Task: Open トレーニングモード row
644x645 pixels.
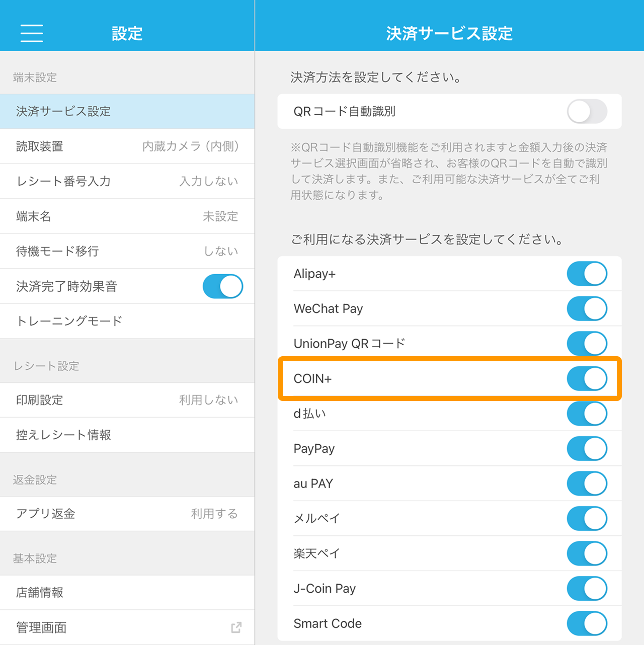Action: 127,321
